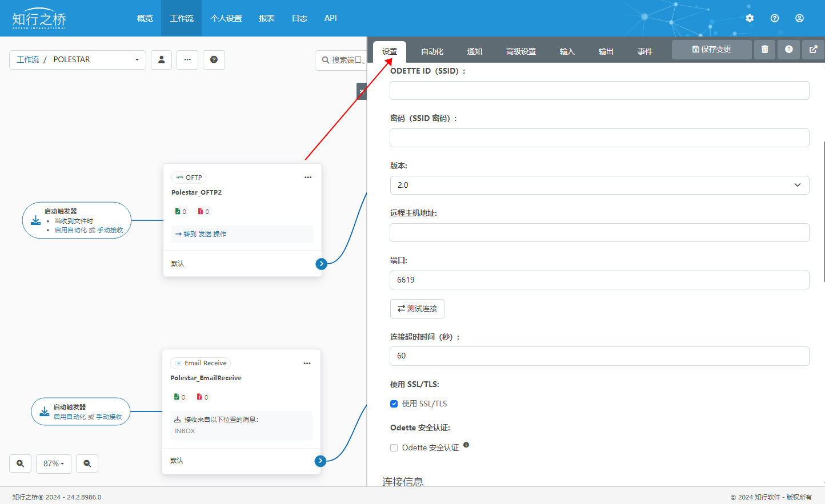Click the 远程主机地址 input field
Screen dimensions: 825x504
599,232
